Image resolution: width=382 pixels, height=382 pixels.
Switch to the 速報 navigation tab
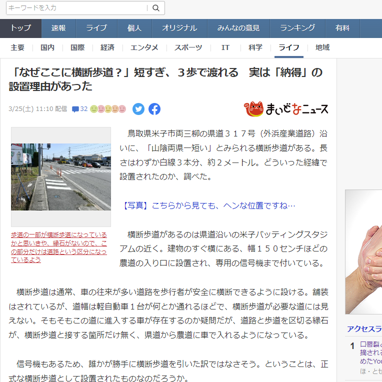[x=59, y=28]
